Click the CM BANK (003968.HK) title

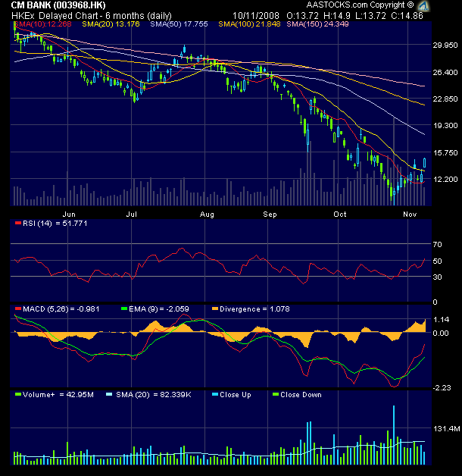(x=58, y=5)
